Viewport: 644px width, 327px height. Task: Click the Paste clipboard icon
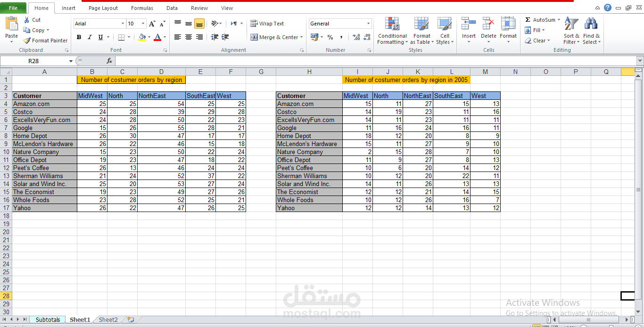(11, 24)
